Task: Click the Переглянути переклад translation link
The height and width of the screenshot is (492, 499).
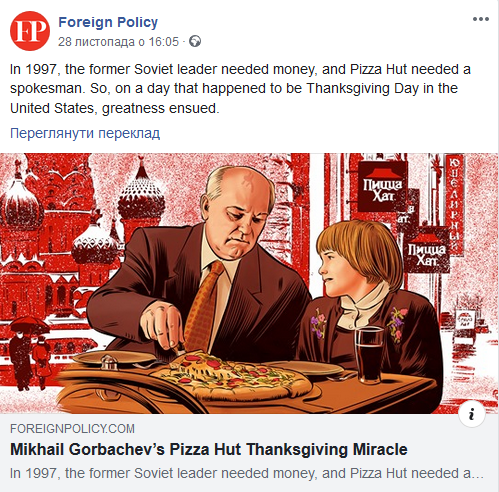Action: pyautogui.click(x=85, y=133)
